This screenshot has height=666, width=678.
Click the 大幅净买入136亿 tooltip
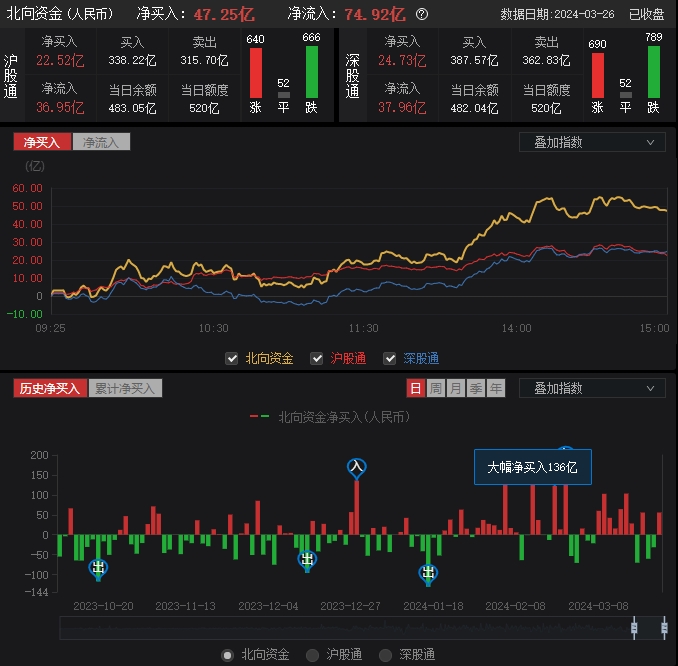tap(533, 467)
